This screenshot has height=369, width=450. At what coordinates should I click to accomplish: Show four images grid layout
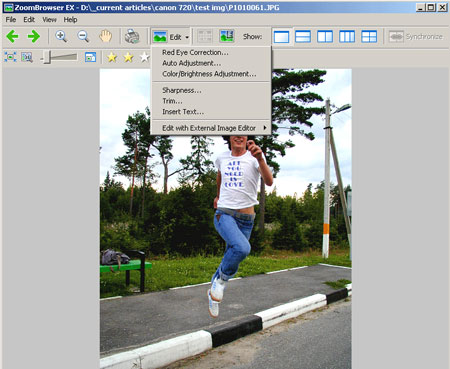(x=369, y=37)
